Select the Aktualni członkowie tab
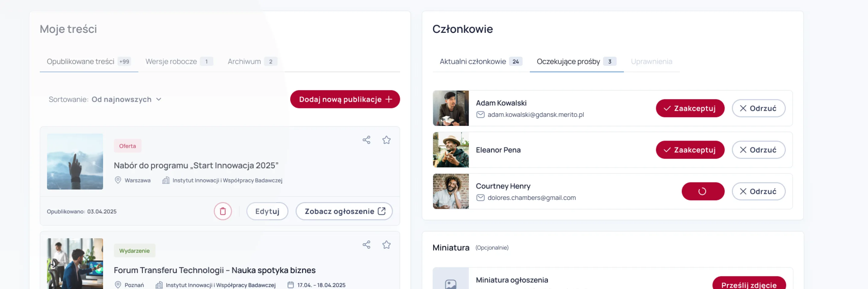868x289 pixels. (x=481, y=62)
